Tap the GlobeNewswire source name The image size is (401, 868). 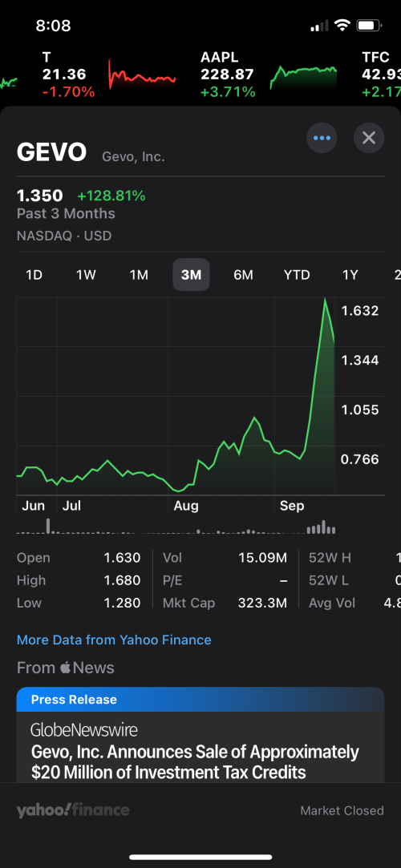tap(83, 730)
